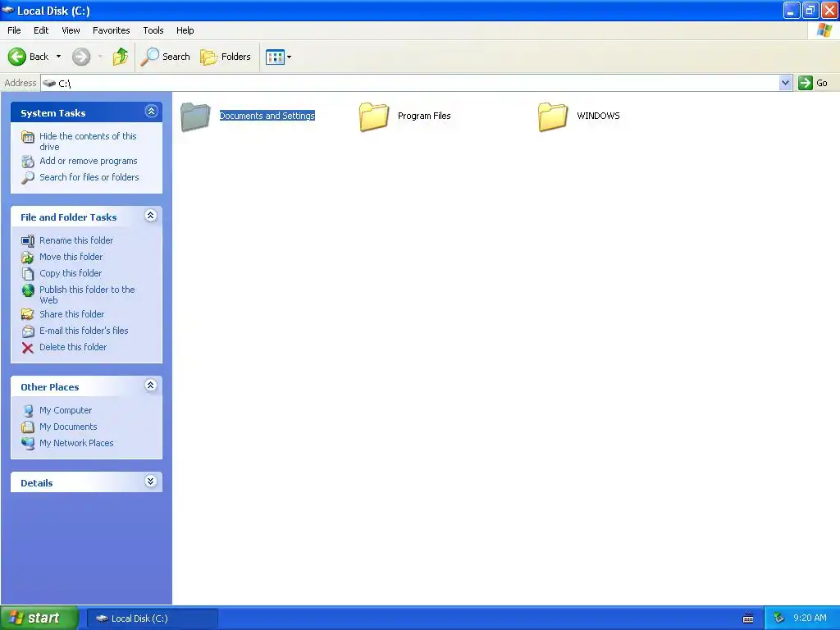
Task: Open the Views dropdown button
Action: [279, 57]
